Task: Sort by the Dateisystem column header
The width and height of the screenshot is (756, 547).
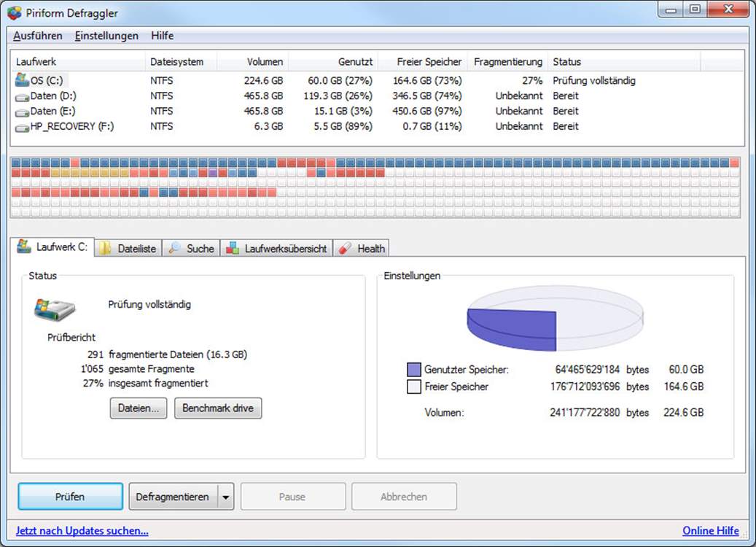Action: 181,62
